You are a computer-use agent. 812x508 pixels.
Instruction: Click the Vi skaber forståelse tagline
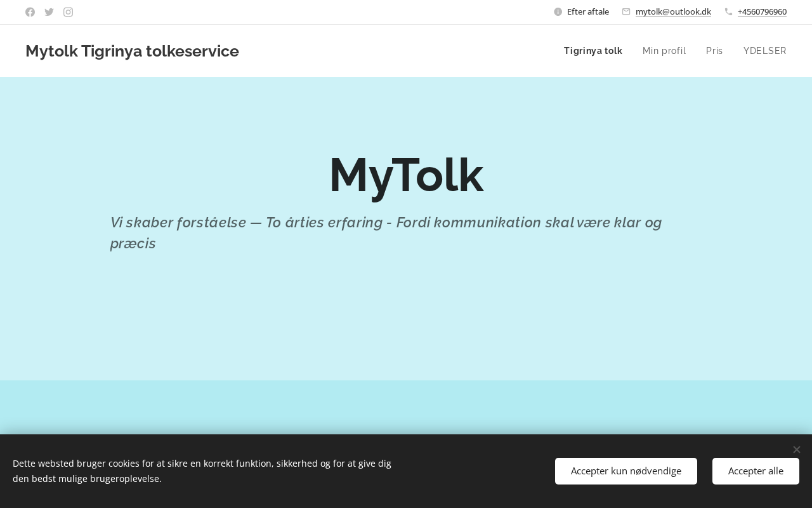pos(386,232)
